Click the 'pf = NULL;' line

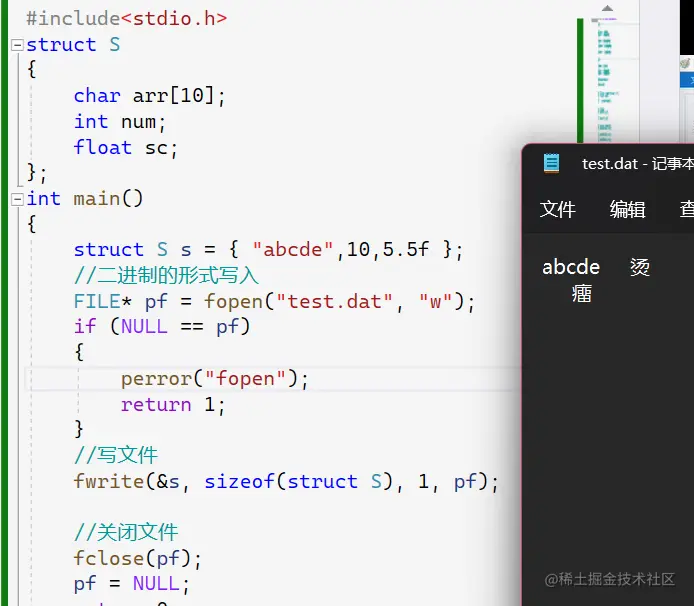[x=131, y=584]
